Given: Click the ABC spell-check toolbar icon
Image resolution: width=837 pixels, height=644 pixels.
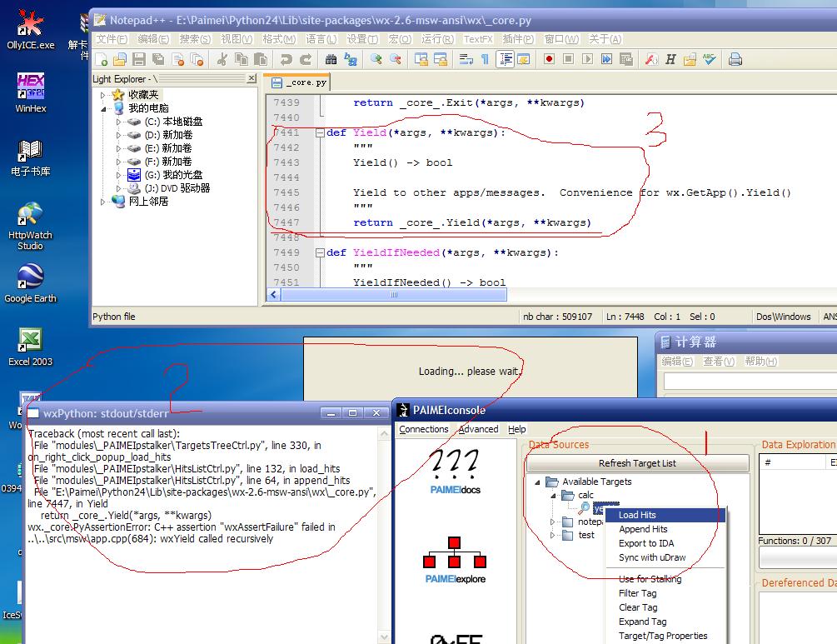Looking at the screenshot, I should click(709, 59).
